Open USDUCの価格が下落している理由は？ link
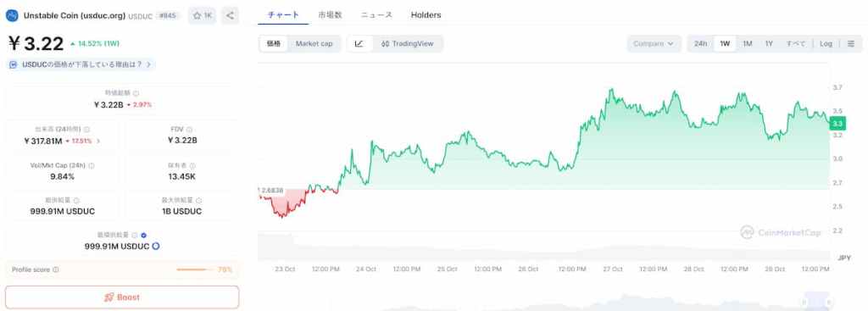The image size is (868, 311). [81, 64]
